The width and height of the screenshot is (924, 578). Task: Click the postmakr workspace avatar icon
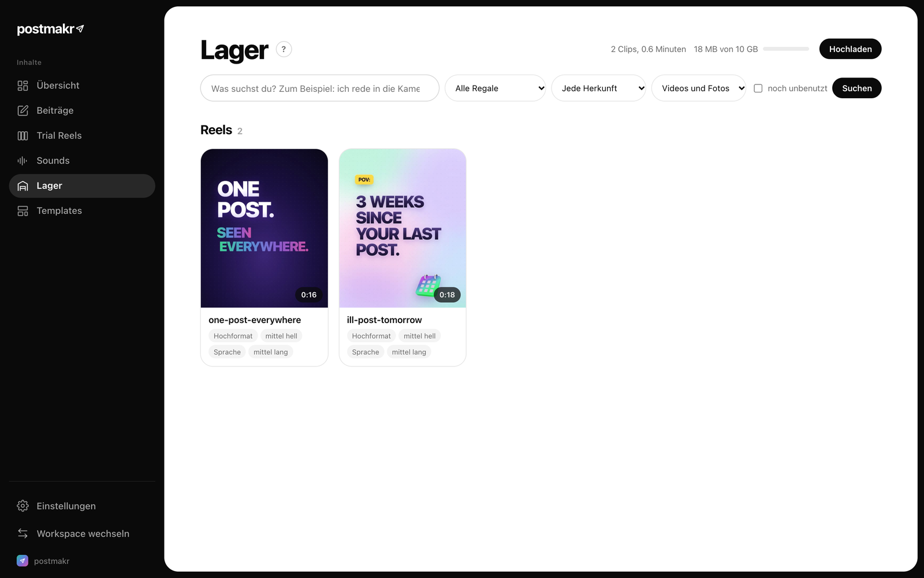tap(23, 561)
